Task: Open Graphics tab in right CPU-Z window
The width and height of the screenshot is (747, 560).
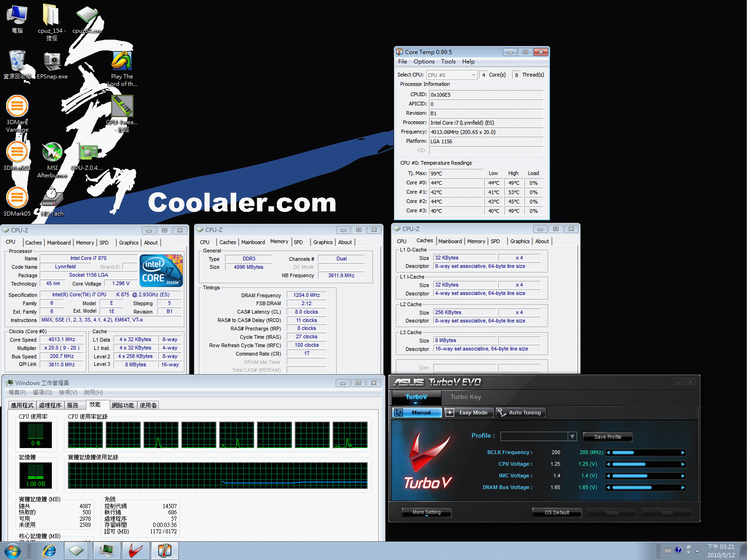Action: 520,241
